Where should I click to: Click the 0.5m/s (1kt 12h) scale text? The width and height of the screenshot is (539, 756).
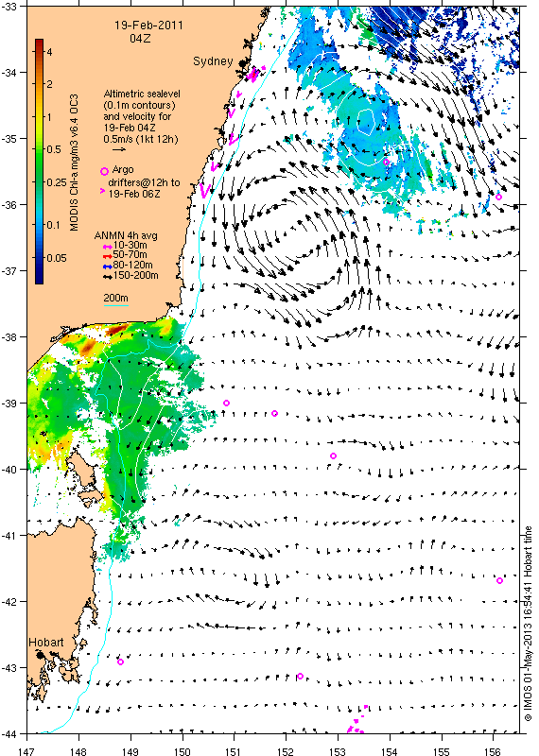point(141,139)
